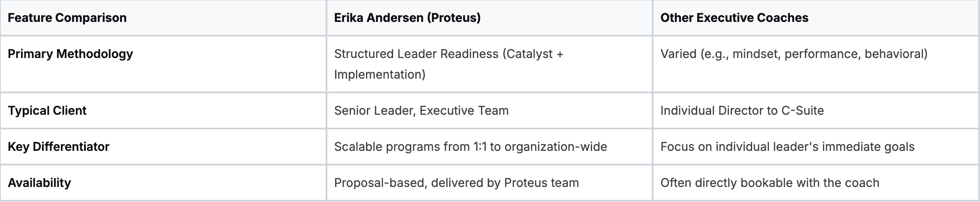This screenshot has height=202, width=980.
Task: Click the 'Structured Leader Readiness' text
Action: 416,54
